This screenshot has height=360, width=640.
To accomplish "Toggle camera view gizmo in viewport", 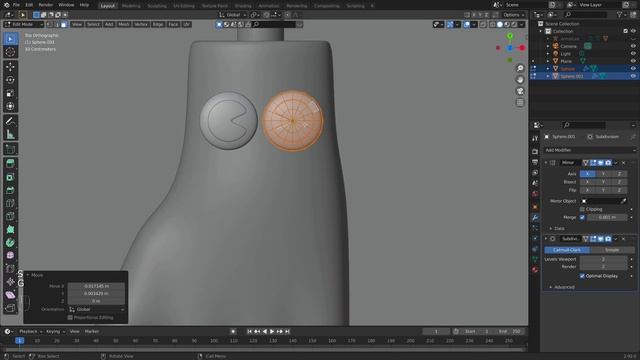I will (520, 91).
